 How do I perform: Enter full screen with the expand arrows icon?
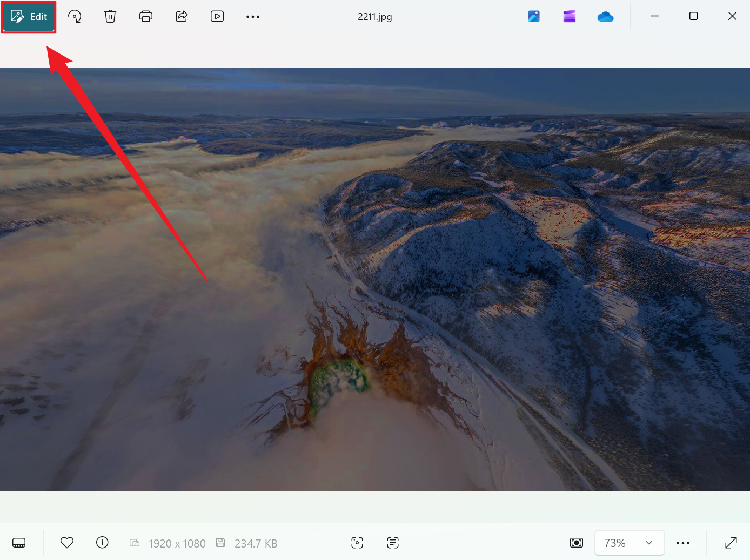point(731,543)
